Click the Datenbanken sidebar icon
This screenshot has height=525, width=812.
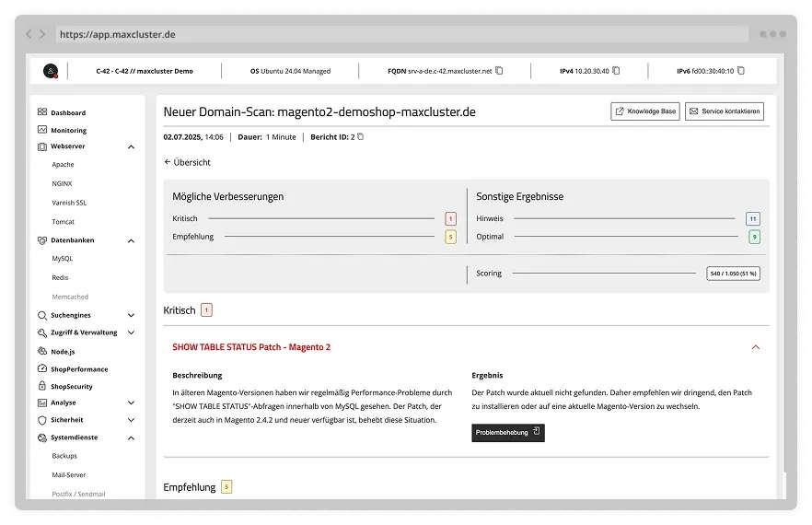coord(42,240)
